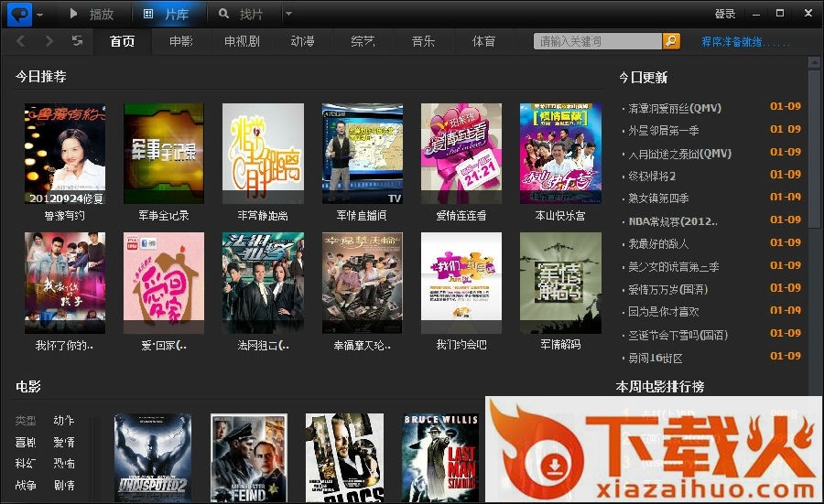Click the 登录 login button
Viewport: 824px width, 504px height.
725,14
